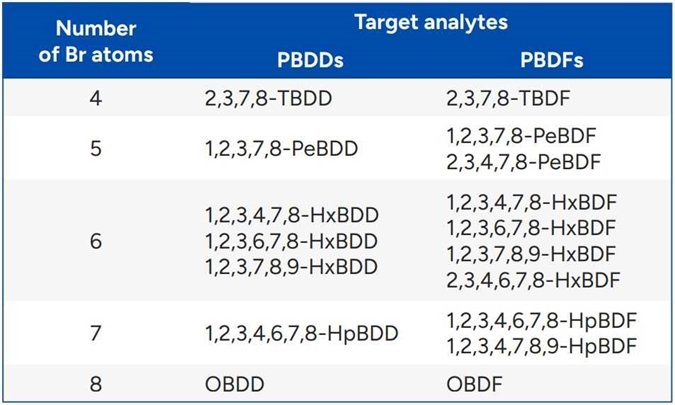This screenshot has width=675, height=405.
Task: Select the 1,2,3,4,7,8-HxBDD line
Action: point(291,216)
